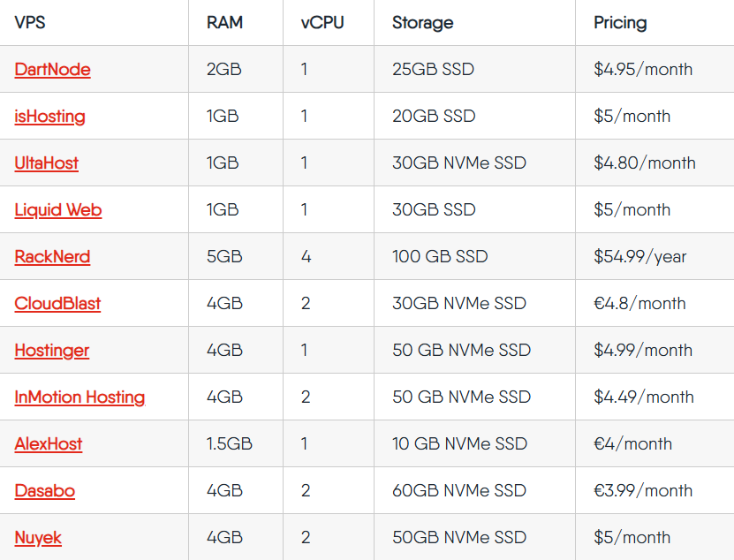
Task: Visit the Nuyek link
Action: coord(38,538)
